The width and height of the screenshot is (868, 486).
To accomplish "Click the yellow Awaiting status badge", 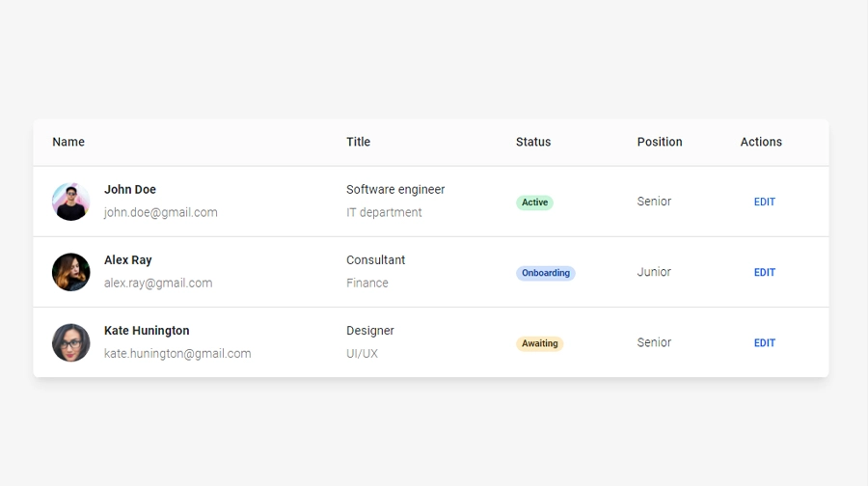I will pyautogui.click(x=539, y=343).
